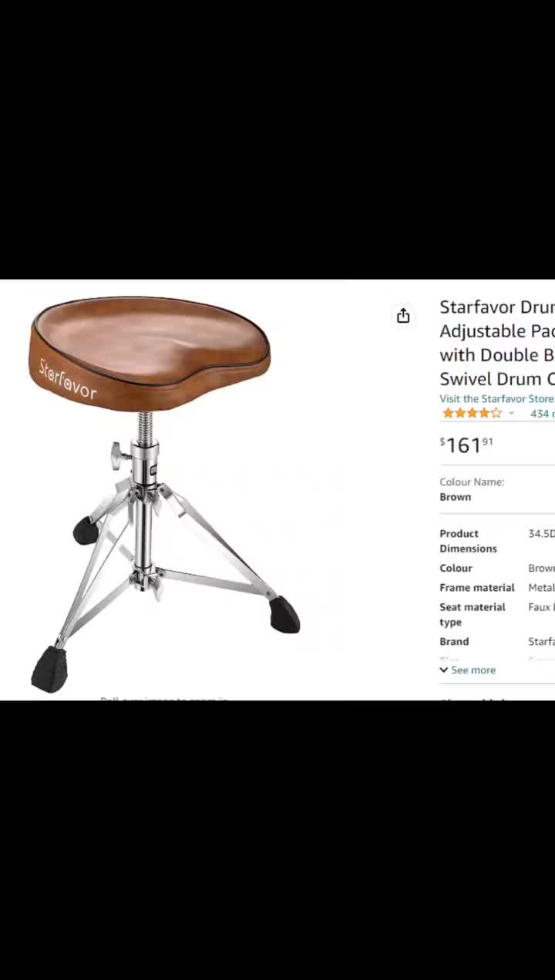Screen dimensions: 555x980
Task: Click the Brand row label
Action: click(454, 642)
